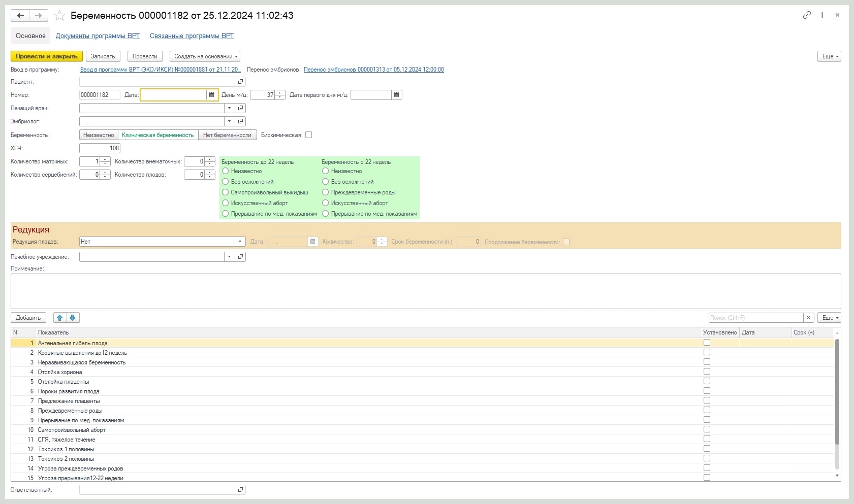Clear the search field with the X button
This screenshot has height=504, width=854.
(809, 318)
